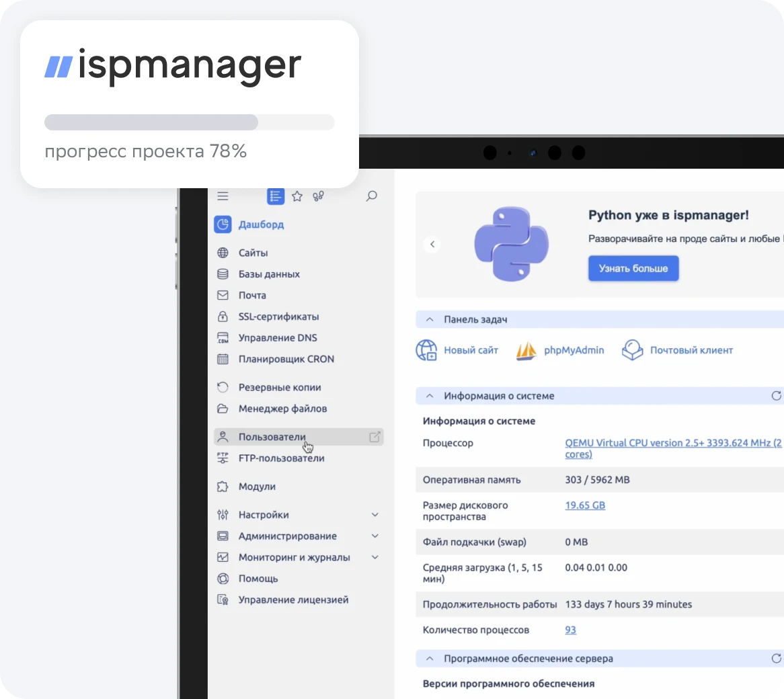Open the 19.65 GB disk space link

[584, 505]
